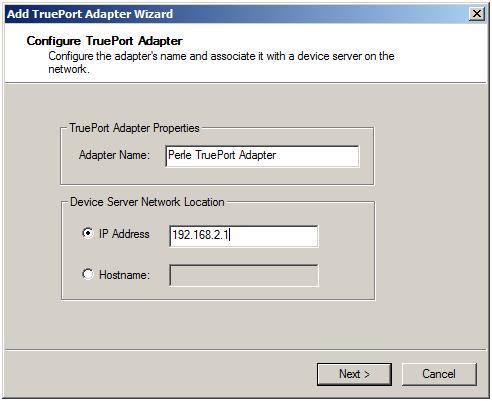This screenshot has width=492, height=401.
Task: Click inside the IP Address input box
Action: [244, 236]
